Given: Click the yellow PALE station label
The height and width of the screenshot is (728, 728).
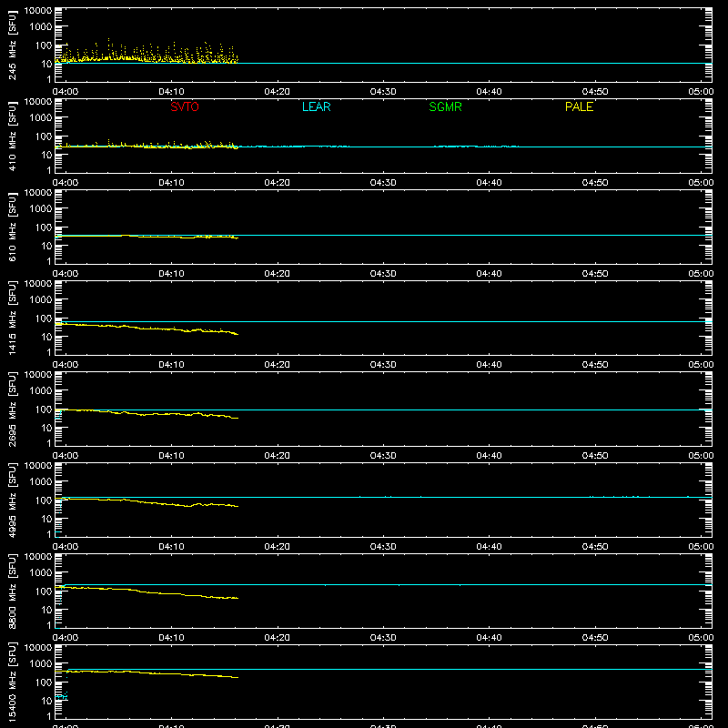Looking at the screenshot, I should [579, 106].
